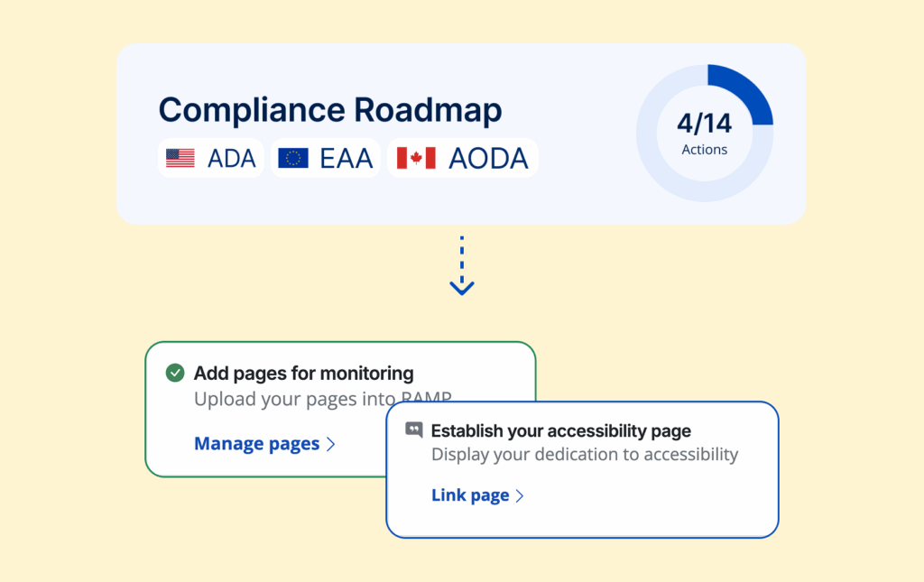This screenshot has height=582, width=924.
Task: Click the Compliance Roadmap heading
Action: (330, 110)
